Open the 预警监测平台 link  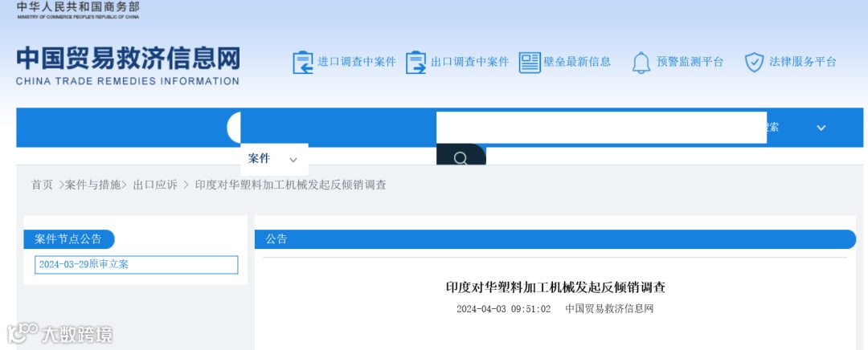click(x=690, y=62)
